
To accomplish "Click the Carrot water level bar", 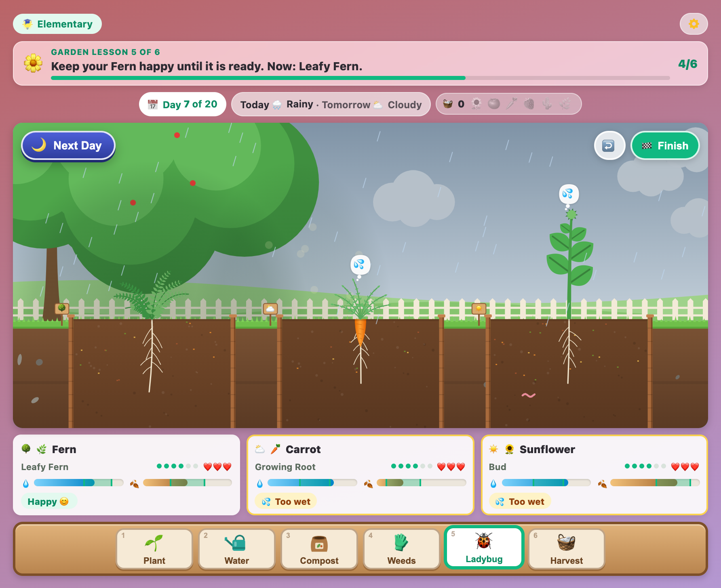I will tap(312, 483).
